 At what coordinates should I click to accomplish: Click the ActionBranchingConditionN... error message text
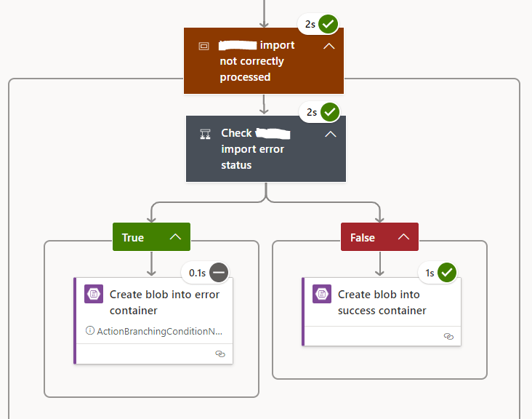[x=160, y=331]
